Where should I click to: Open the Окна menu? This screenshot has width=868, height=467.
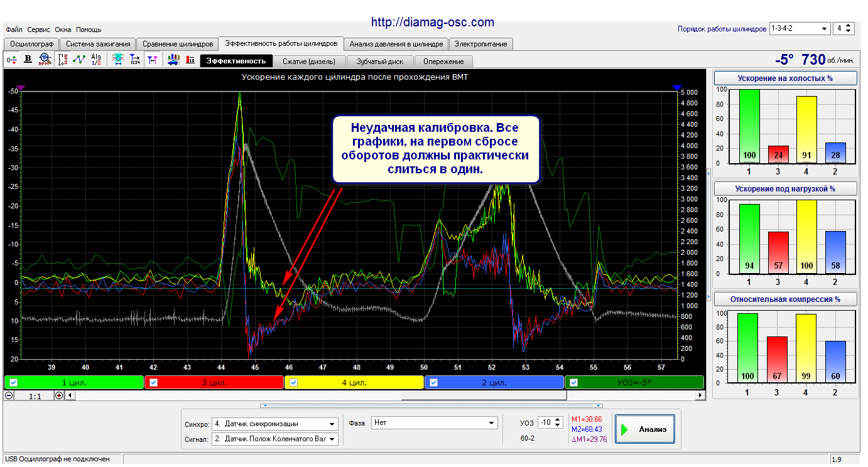point(63,30)
